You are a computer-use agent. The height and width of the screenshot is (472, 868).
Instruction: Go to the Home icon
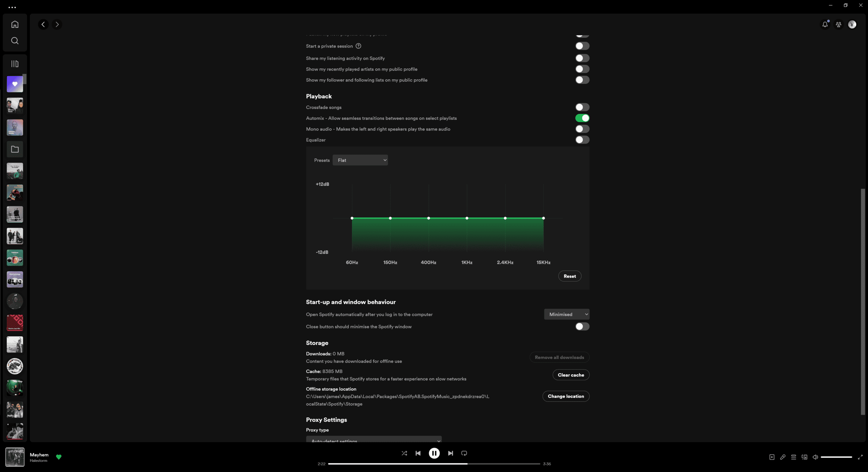15,24
